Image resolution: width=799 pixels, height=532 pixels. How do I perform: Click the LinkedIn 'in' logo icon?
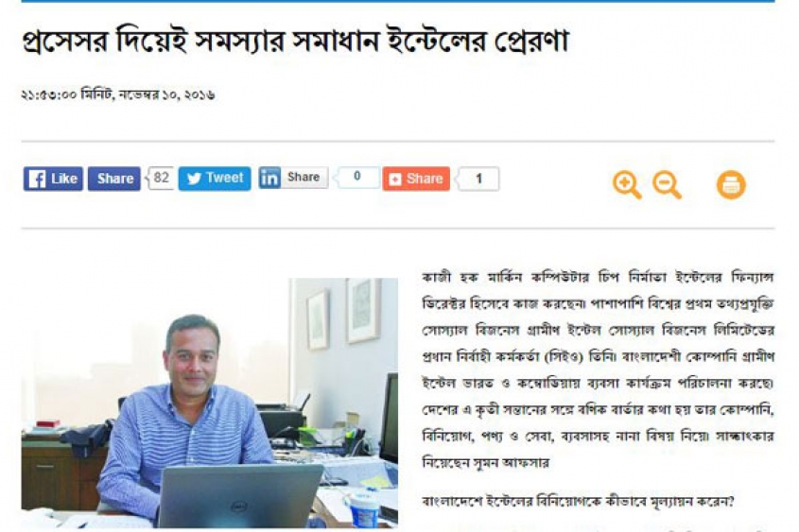[269, 178]
